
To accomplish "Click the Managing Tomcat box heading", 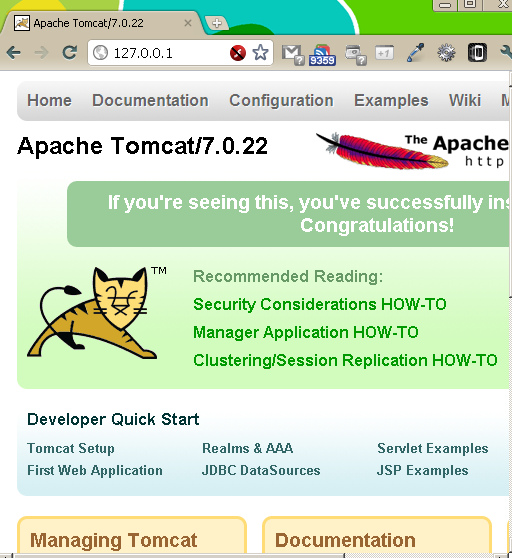I will (114, 540).
